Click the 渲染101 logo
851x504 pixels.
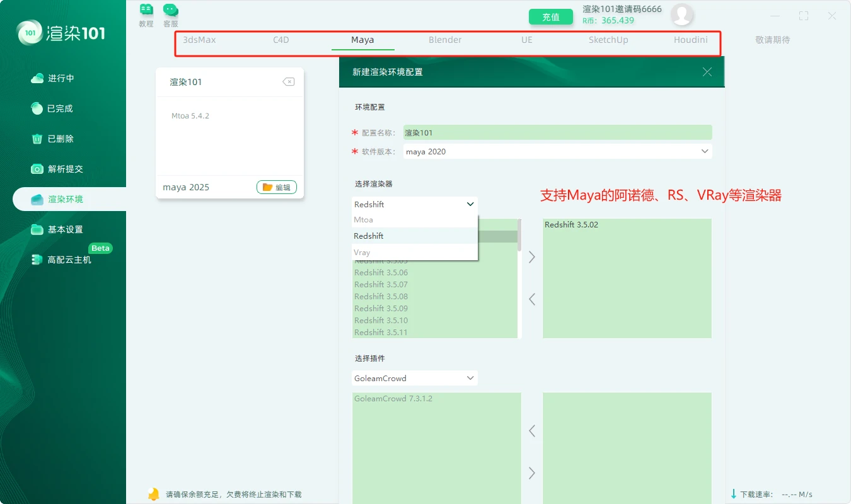pos(62,33)
